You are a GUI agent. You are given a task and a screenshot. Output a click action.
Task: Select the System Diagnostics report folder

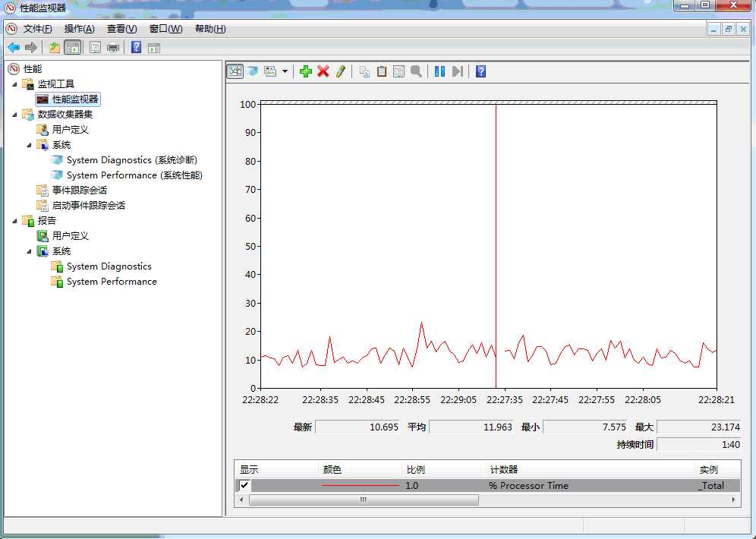pyautogui.click(x=109, y=266)
